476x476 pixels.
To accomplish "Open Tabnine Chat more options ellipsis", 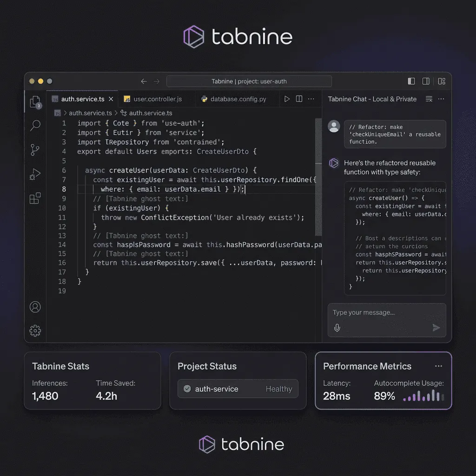I will pos(441,99).
